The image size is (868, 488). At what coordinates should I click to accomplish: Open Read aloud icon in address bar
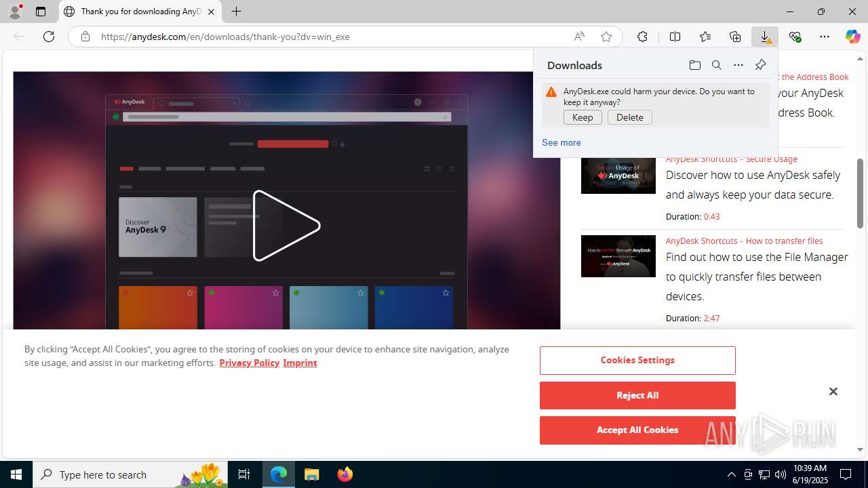point(579,37)
